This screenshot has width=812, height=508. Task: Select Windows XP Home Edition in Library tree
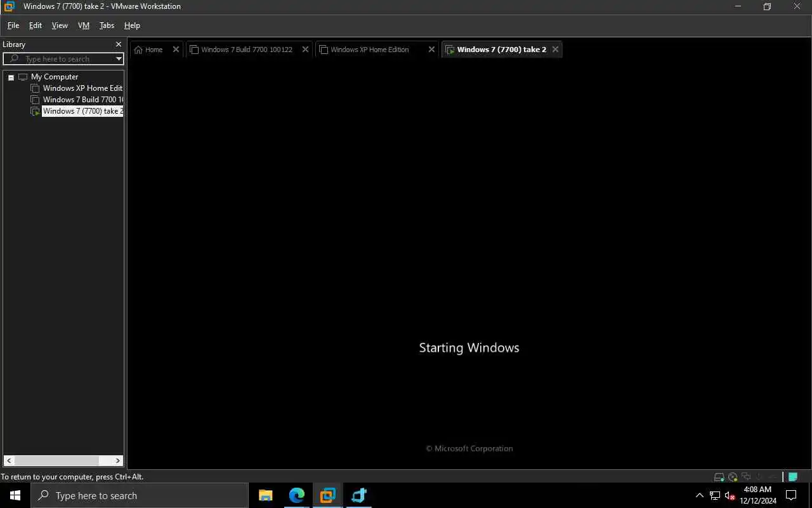[82, 88]
